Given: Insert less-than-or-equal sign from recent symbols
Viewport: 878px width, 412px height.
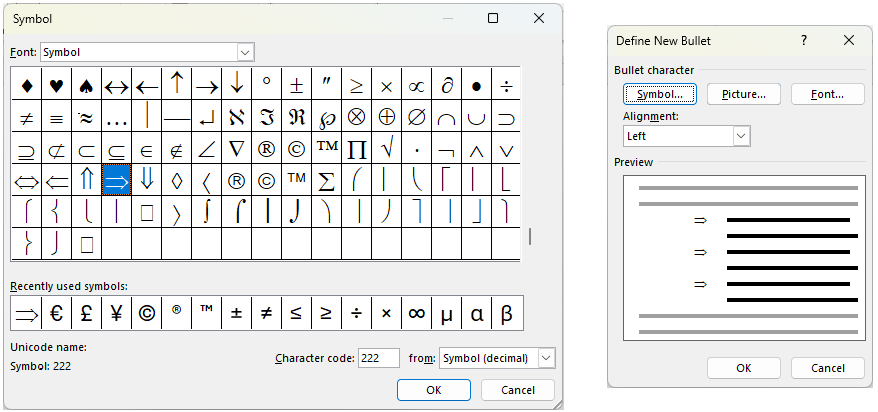Looking at the screenshot, I should (x=296, y=313).
